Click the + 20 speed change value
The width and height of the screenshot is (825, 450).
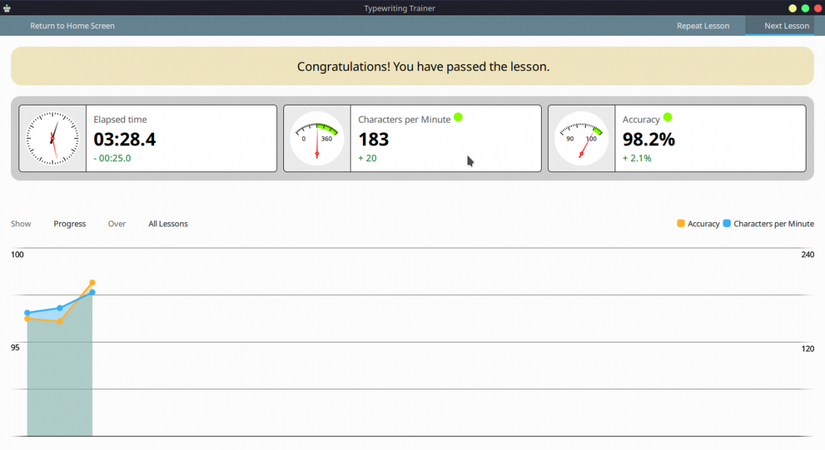point(367,158)
